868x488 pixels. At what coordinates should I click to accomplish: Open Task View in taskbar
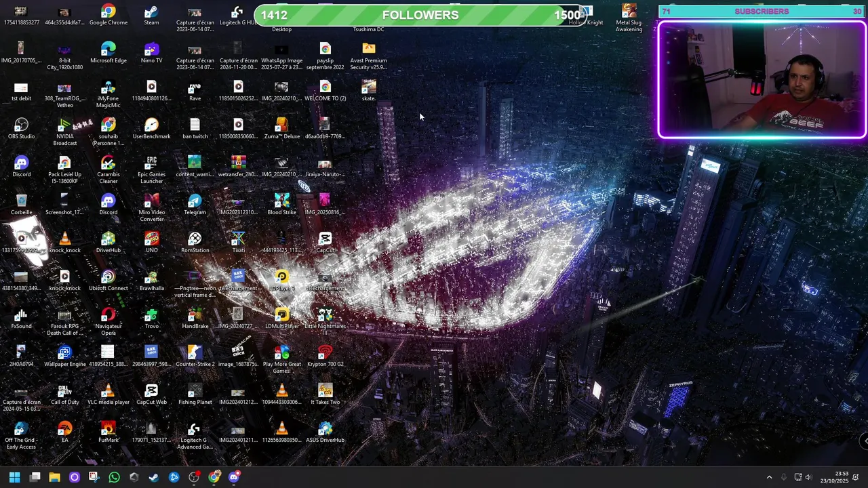click(x=35, y=477)
